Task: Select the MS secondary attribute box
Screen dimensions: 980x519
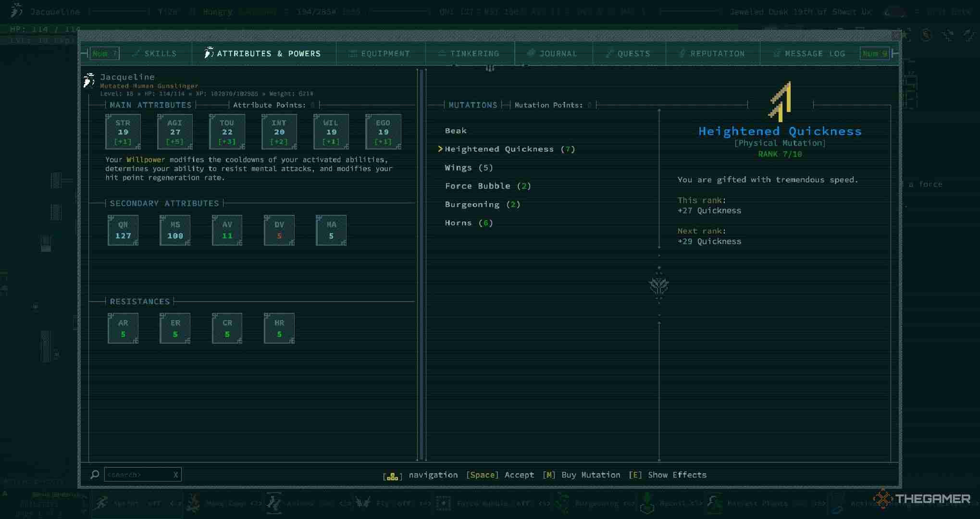Action: coord(175,230)
